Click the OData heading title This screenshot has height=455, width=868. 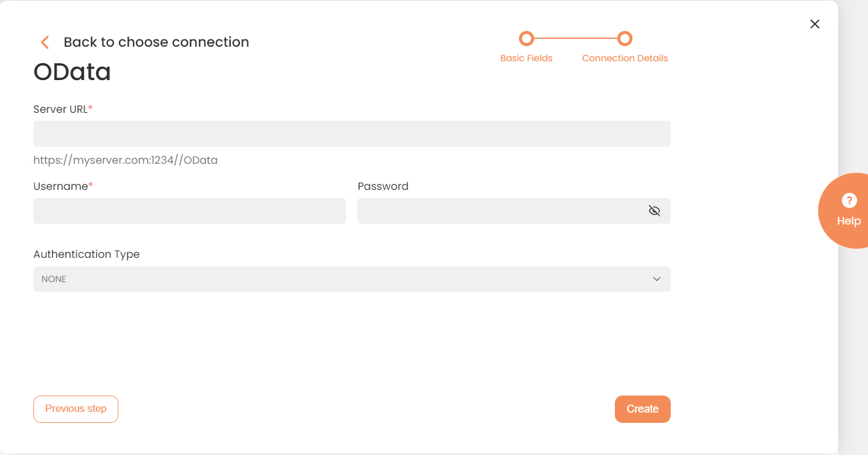[72, 72]
